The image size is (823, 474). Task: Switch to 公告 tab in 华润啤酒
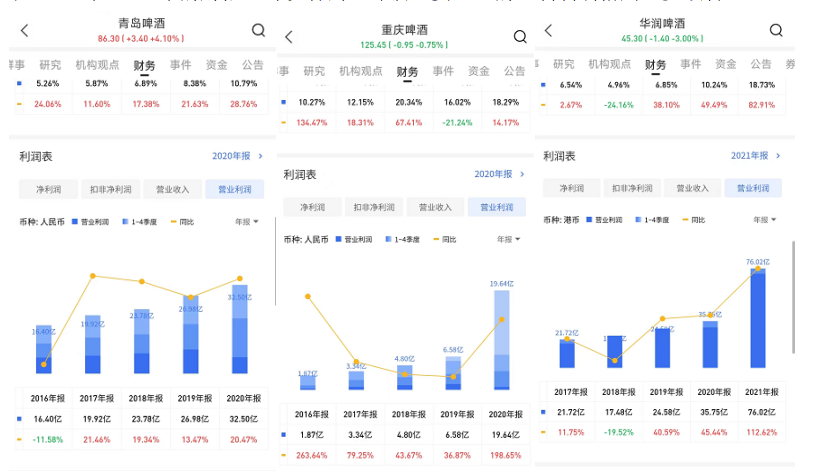coord(761,64)
